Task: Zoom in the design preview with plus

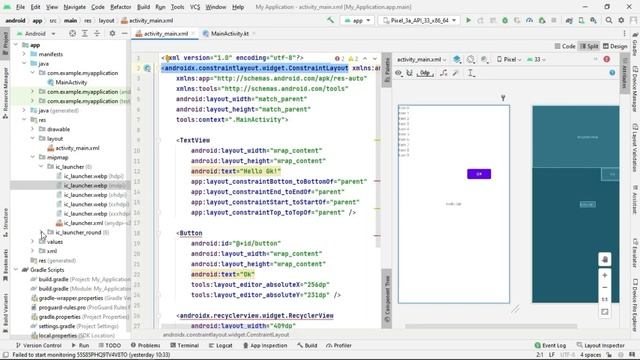Action: coord(604,275)
